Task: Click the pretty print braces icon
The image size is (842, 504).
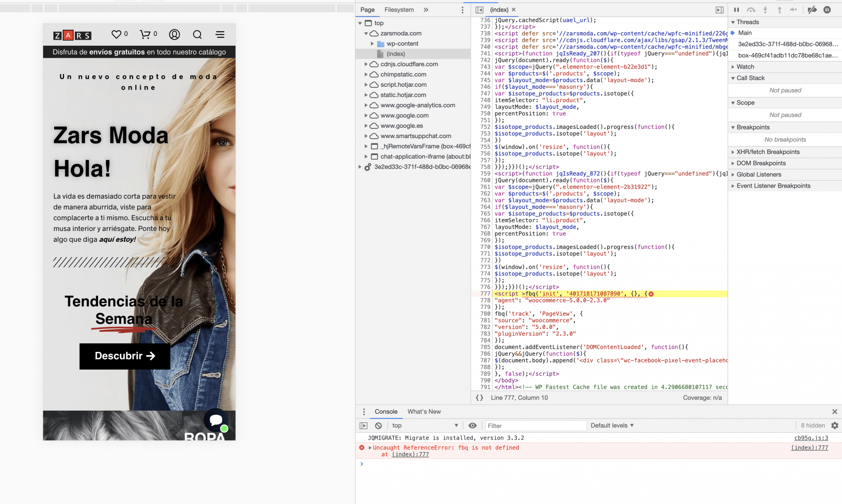Action: coord(479,398)
